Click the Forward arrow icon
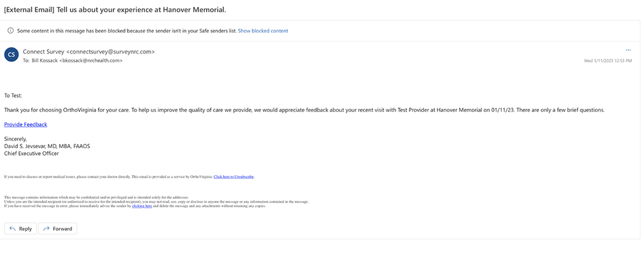 (x=46, y=229)
